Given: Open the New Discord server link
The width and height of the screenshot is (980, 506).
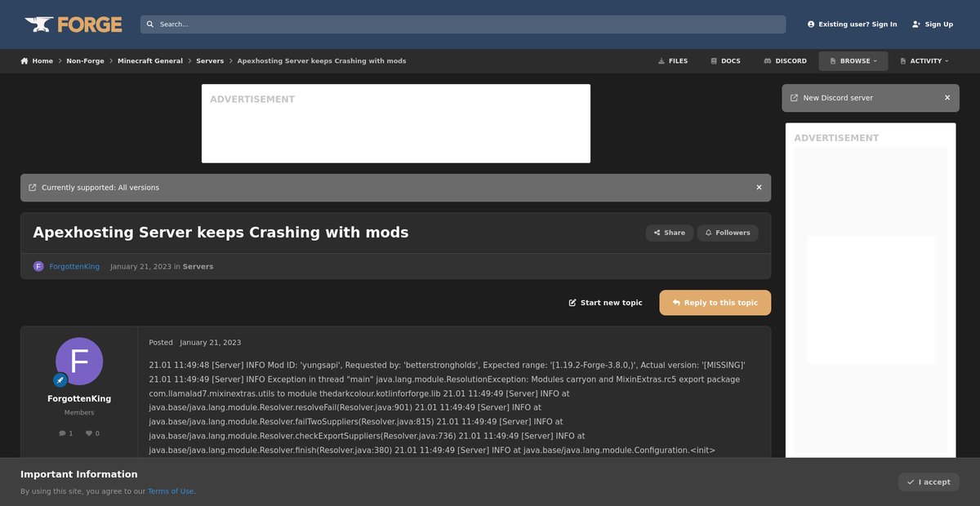Looking at the screenshot, I should (838, 98).
